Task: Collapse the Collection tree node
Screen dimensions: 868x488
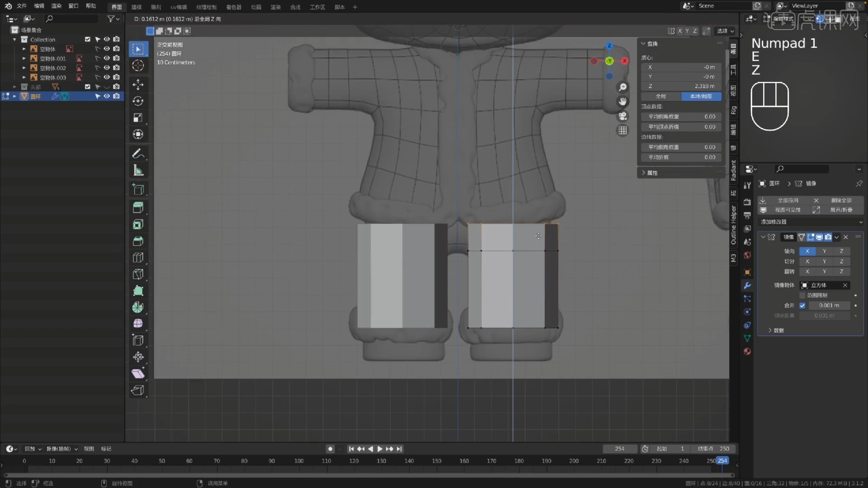Action: (x=14, y=39)
